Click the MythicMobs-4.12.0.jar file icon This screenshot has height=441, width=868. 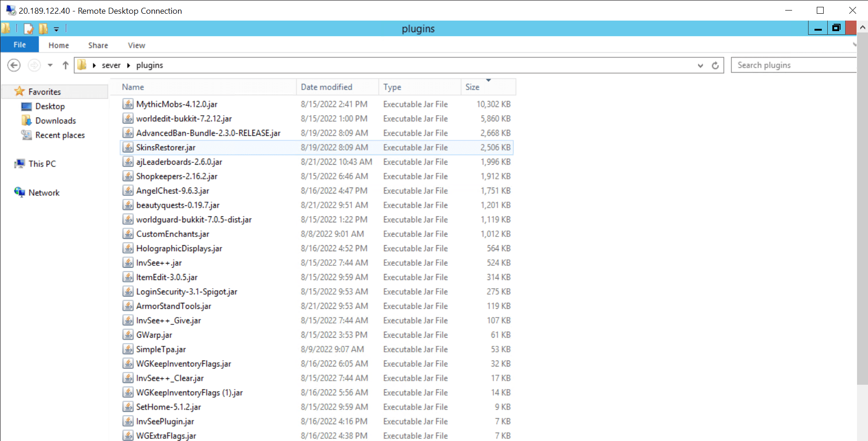coord(128,104)
